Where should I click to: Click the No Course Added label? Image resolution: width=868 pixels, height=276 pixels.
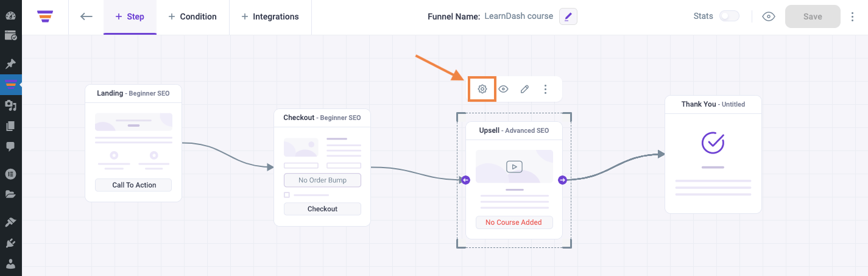click(x=513, y=222)
